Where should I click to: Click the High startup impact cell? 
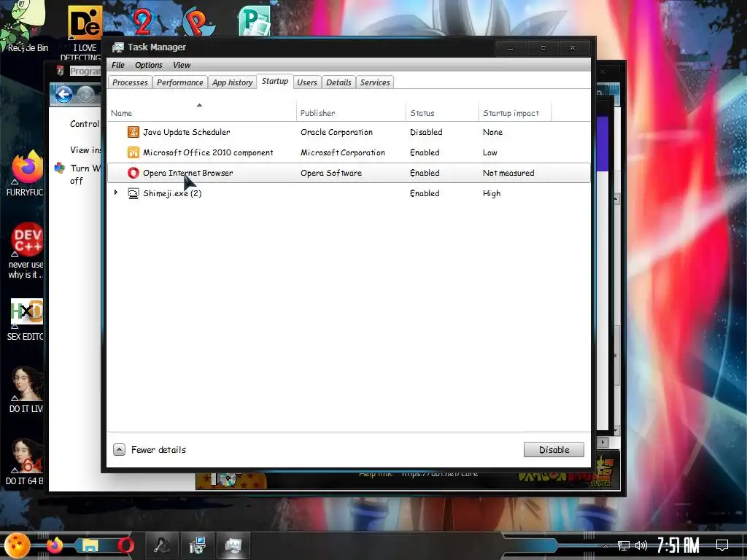(491, 193)
